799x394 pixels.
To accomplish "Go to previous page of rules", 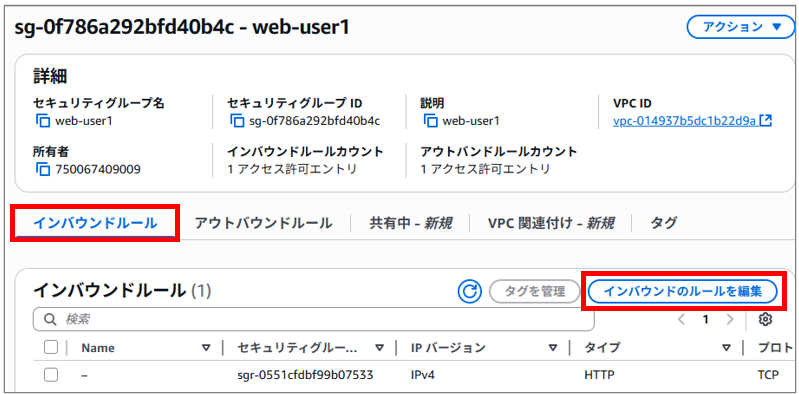I will pos(681,320).
